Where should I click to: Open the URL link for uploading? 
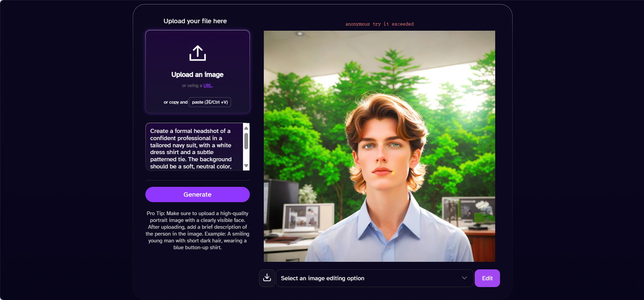(x=208, y=86)
